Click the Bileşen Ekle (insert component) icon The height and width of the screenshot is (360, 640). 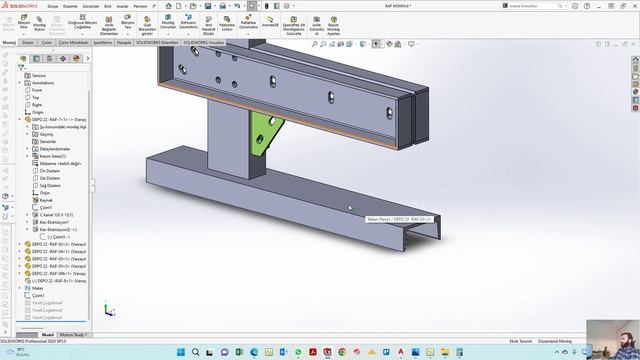pos(24,18)
